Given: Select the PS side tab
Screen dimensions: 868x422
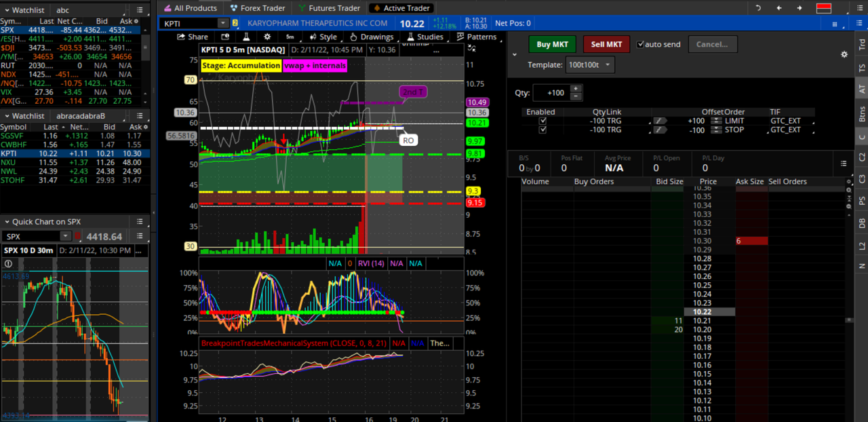Looking at the screenshot, I should coord(861,201).
